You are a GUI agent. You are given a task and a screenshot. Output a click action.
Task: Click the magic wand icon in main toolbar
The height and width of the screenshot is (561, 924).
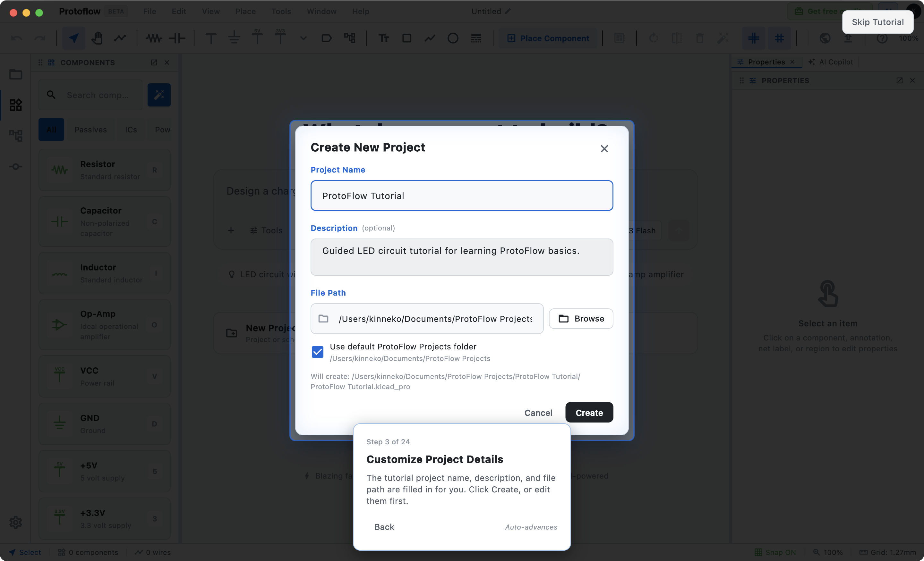tap(723, 38)
